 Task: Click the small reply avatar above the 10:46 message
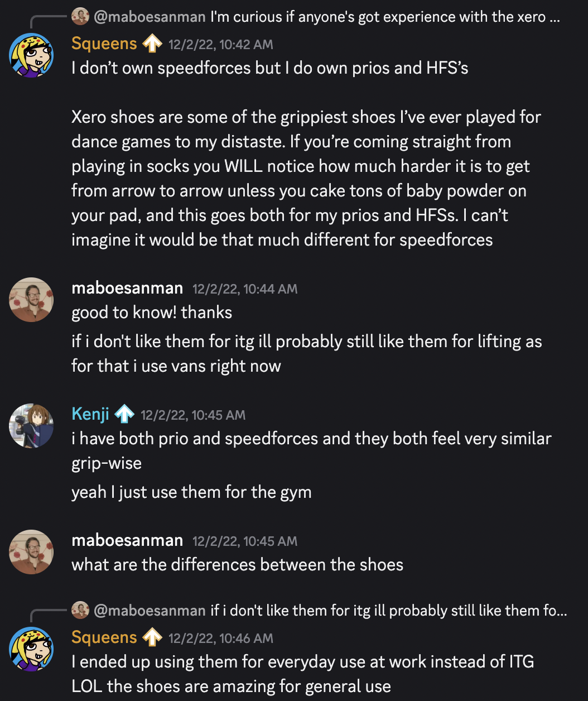(80, 611)
